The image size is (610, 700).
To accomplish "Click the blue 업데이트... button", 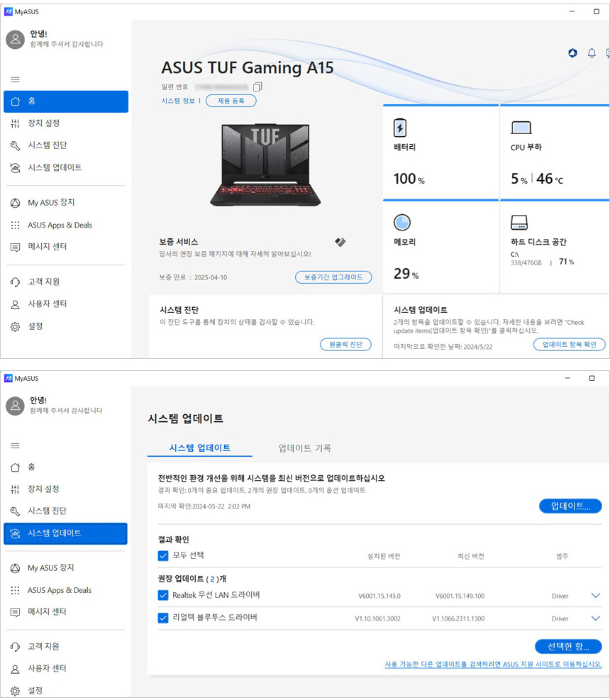I will coord(570,506).
